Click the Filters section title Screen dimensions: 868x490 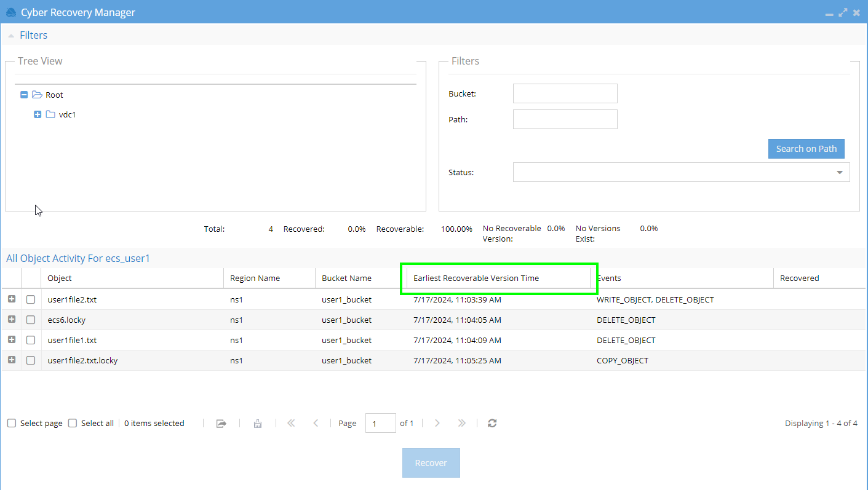(x=33, y=35)
